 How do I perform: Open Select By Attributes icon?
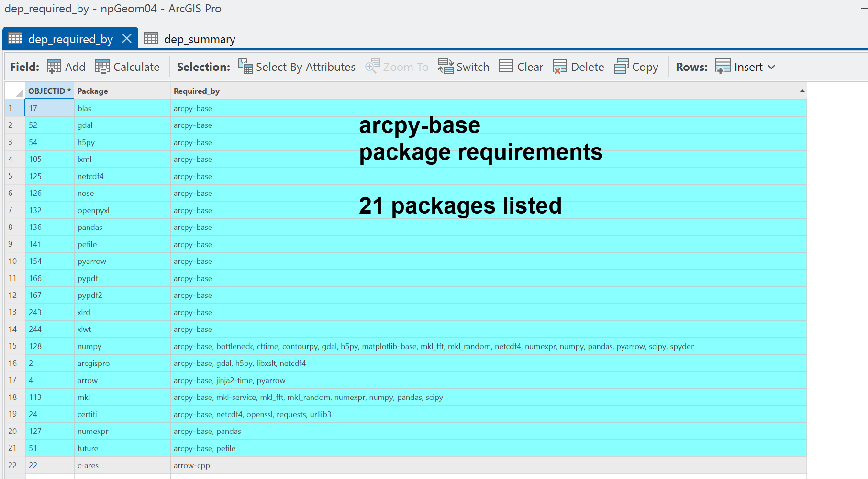click(245, 67)
